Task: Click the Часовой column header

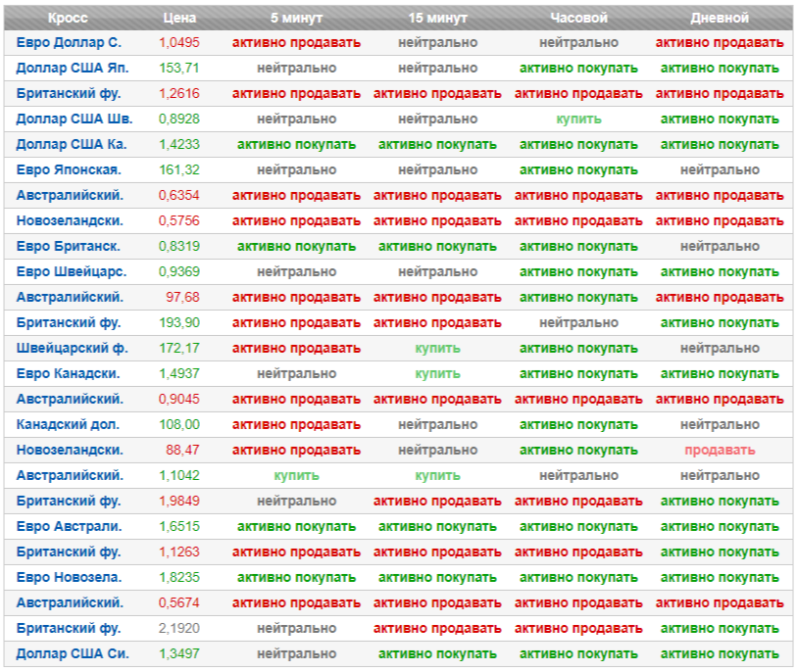Action: pyautogui.click(x=579, y=18)
